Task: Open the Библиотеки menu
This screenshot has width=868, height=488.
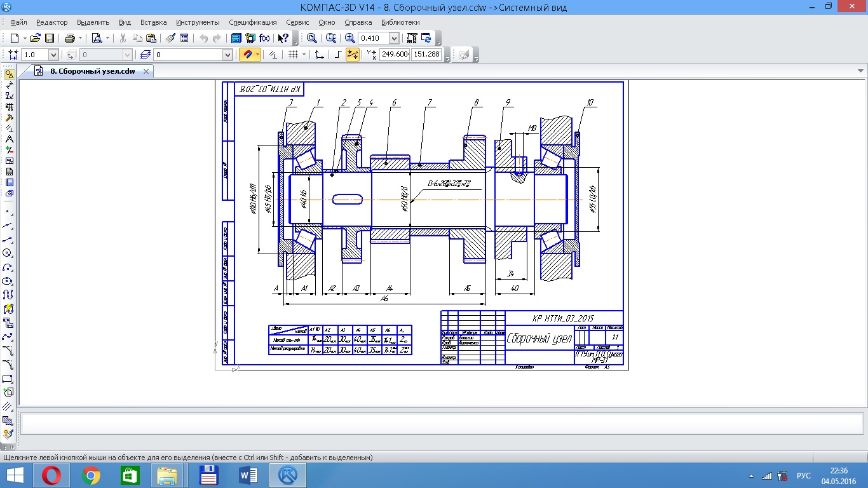Action: 400,22
